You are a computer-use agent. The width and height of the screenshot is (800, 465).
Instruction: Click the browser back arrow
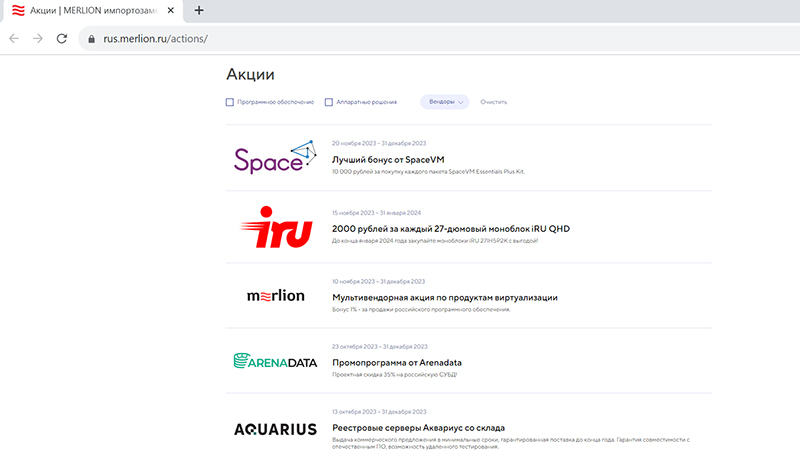click(x=14, y=39)
